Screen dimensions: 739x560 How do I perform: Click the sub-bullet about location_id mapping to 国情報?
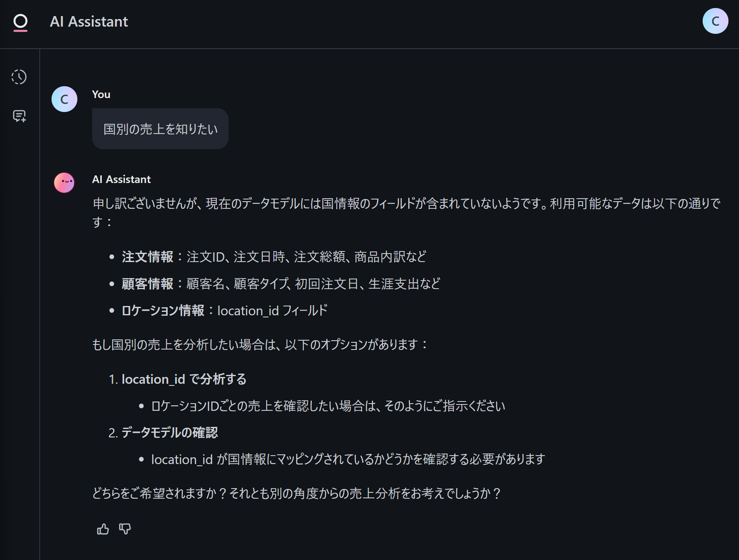point(348,459)
